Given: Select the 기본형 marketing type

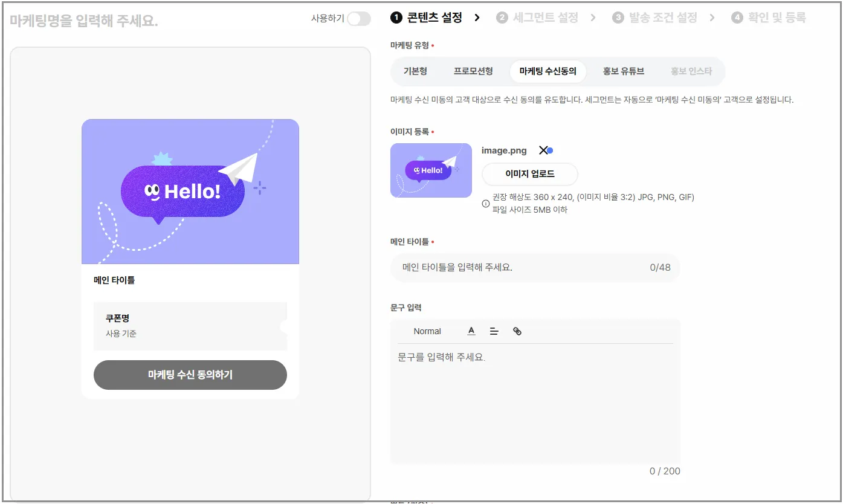Looking at the screenshot, I should point(415,71).
